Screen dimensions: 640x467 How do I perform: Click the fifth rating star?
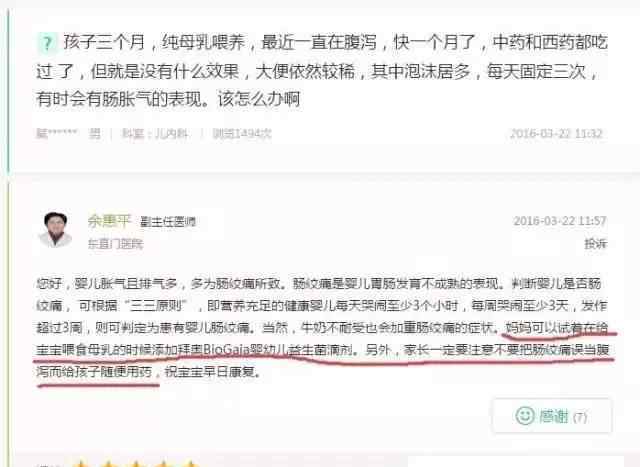[190, 464]
